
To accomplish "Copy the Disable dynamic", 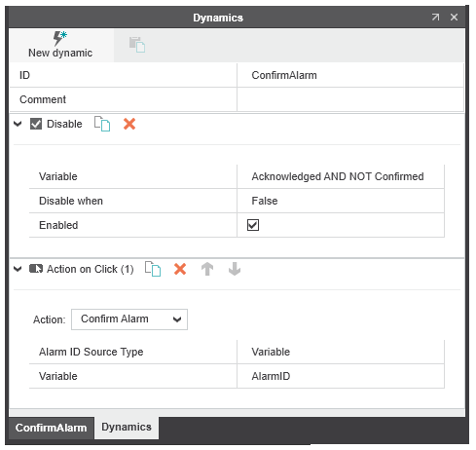I will pos(102,124).
